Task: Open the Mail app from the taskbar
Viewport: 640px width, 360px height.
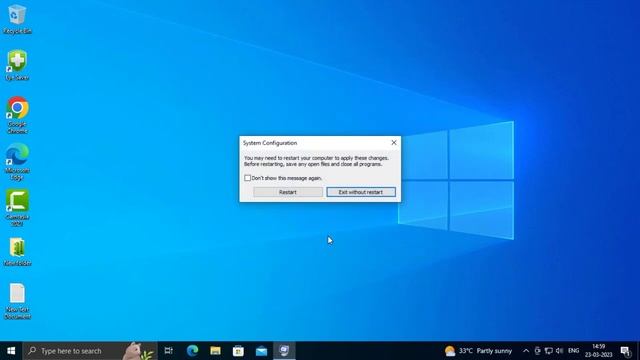Action: point(261,351)
